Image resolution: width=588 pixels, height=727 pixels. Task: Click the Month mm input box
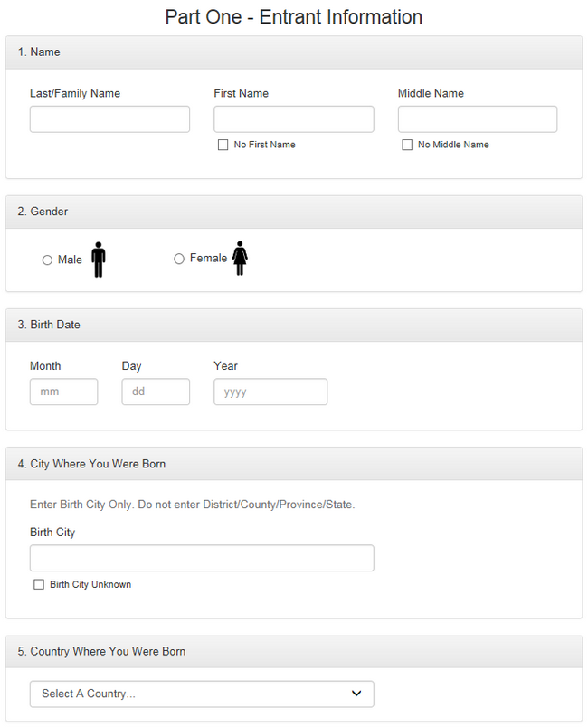pos(63,392)
